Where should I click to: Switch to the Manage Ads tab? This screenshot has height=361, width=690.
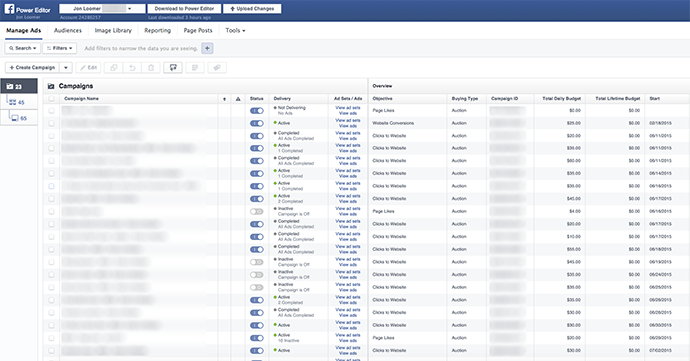point(23,30)
